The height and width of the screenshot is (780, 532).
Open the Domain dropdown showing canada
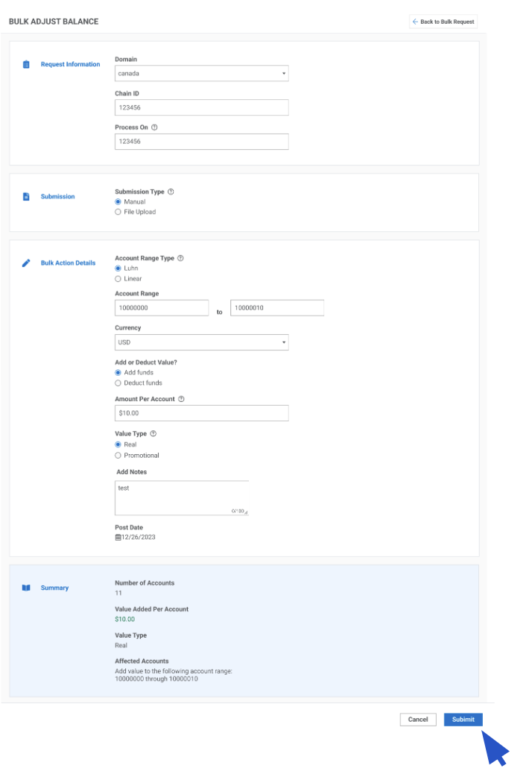pyautogui.click(x=201, y=74)
